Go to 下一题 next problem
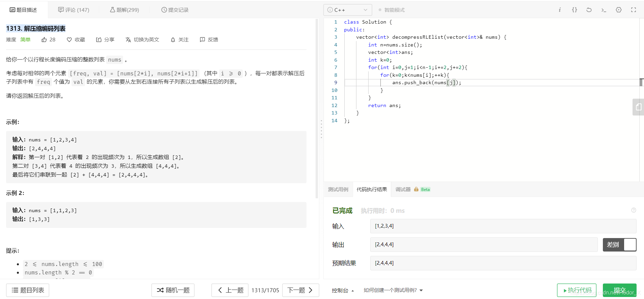This screenshot has width=644, height=299. [x=300, y=290]
